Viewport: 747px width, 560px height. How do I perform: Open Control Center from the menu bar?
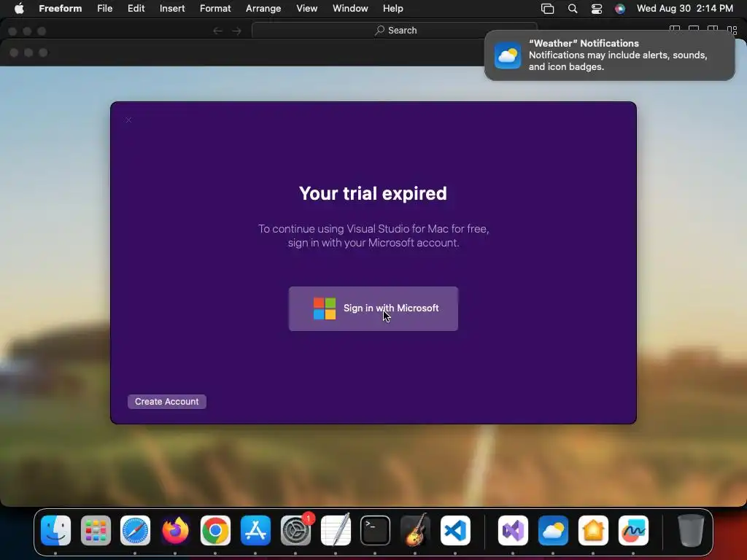coord(597,9)
